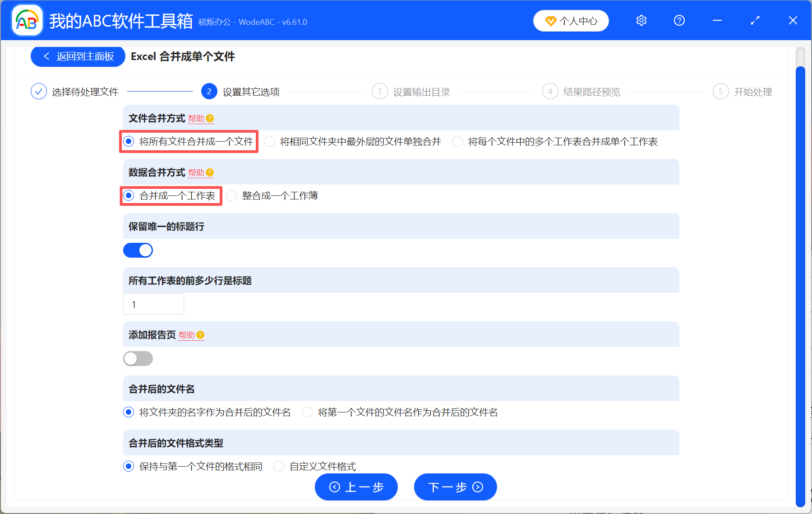Viewport: 812px width, 514px height.
Task: Click the ABC toolbox logo icon
Action: [x=27, y=20]
